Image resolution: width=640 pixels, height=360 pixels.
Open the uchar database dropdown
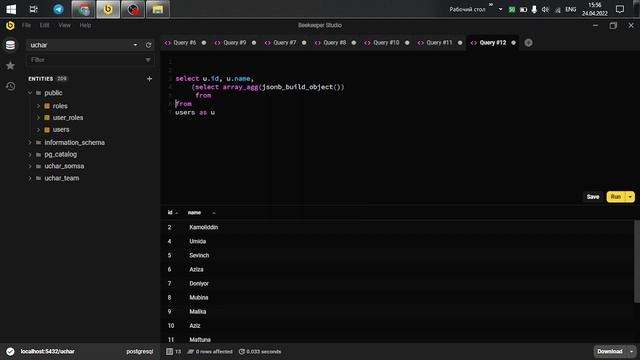[135, 45]
